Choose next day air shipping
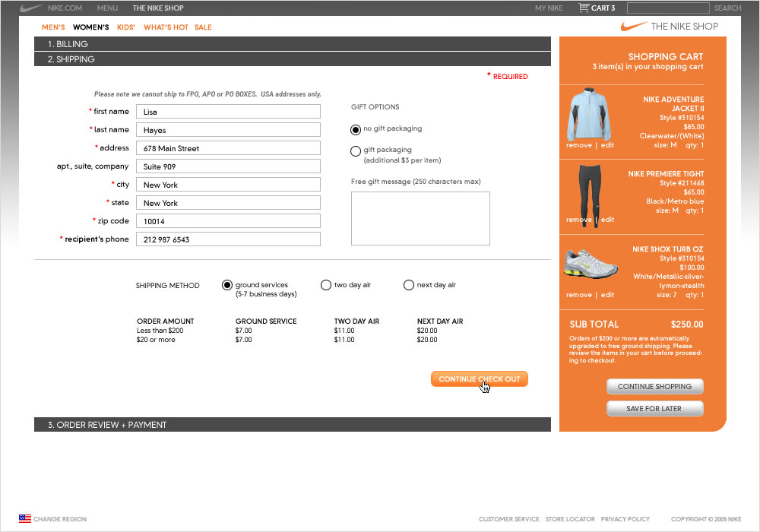 click(x=409, y=286)
